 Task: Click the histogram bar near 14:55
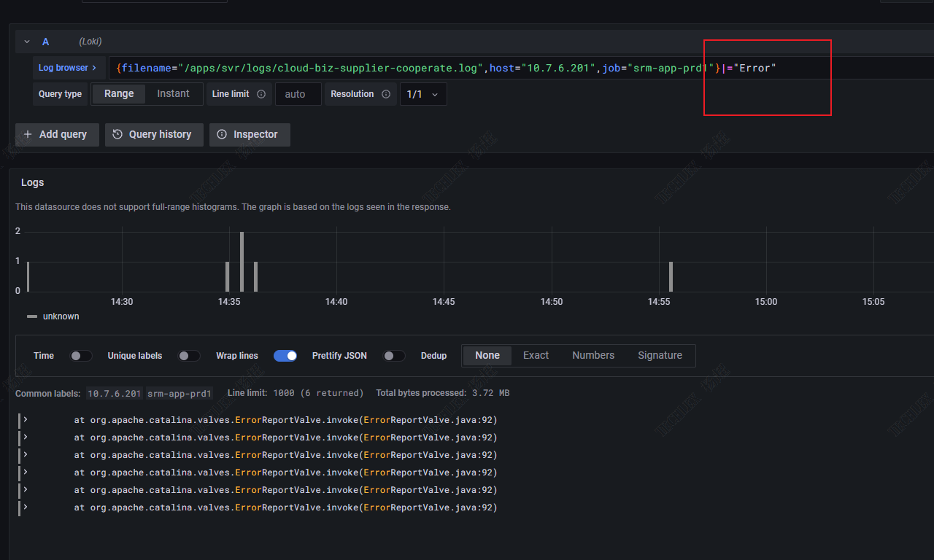(x=671, y=276)
